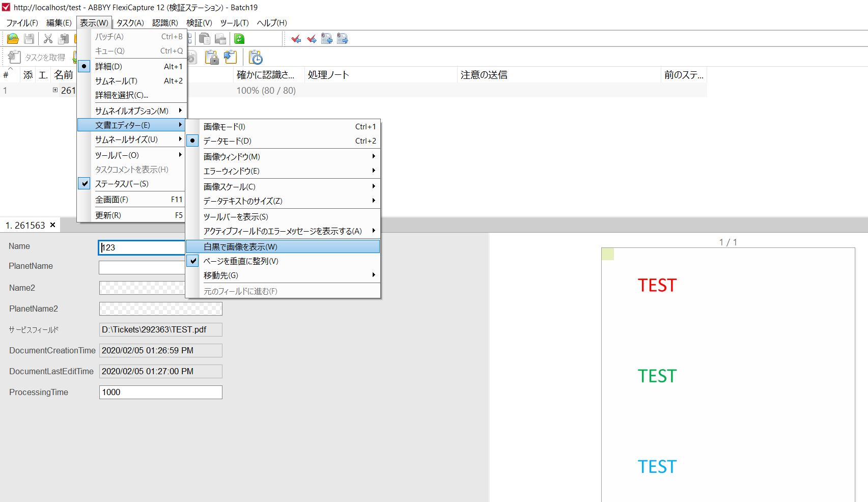Sort by 前のステ... column header
The image size is (868, 502).
point(684,75)
